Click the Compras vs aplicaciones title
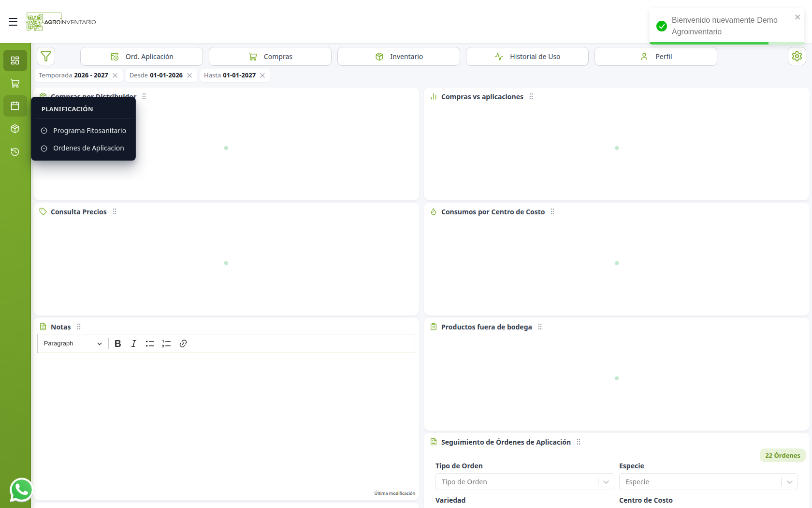The image size is (812, 508). (x=482, y=97)
